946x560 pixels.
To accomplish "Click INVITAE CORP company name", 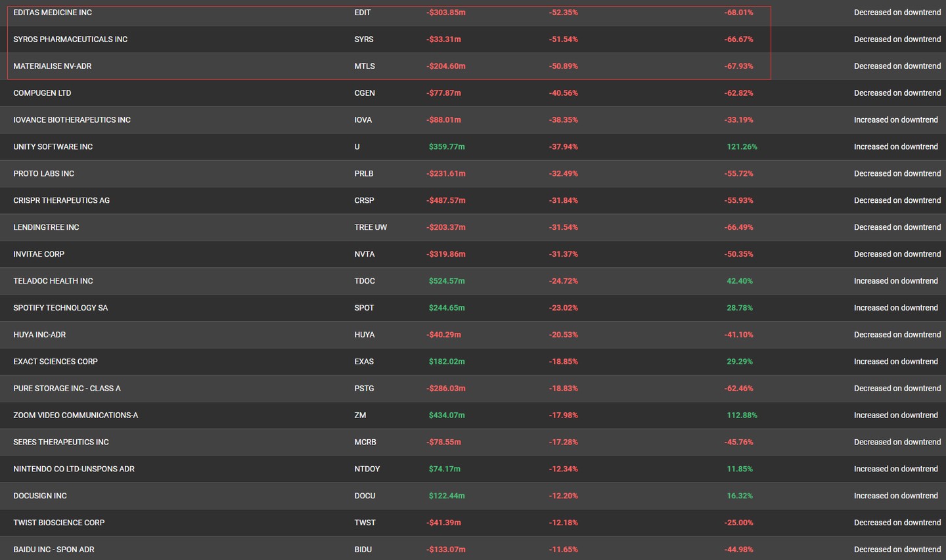I will tap(39, 255).
